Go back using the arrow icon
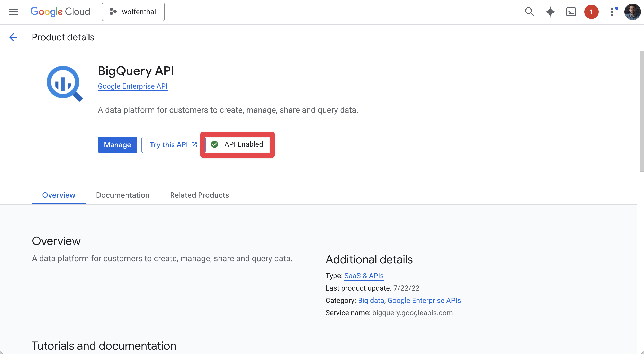 pos(13,37)
